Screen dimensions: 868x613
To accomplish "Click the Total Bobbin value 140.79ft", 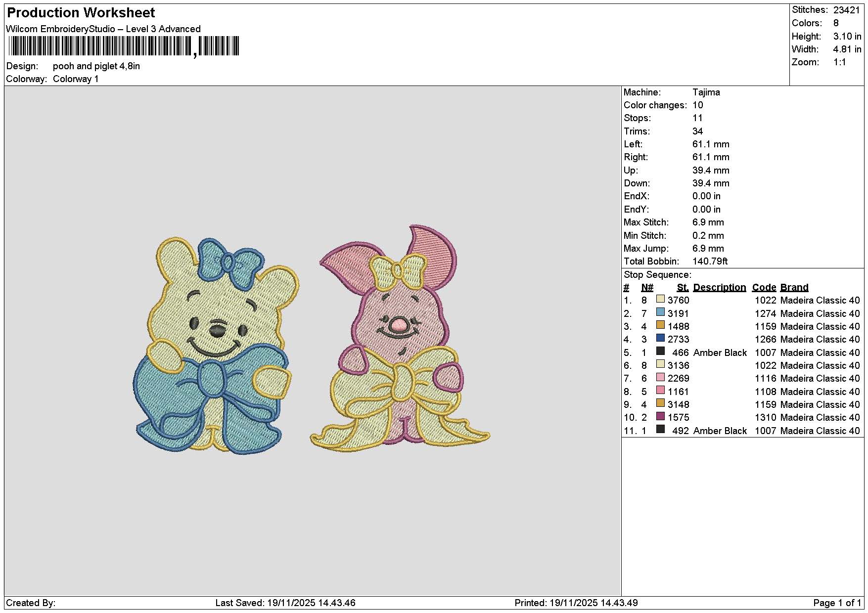I will 710,261.
